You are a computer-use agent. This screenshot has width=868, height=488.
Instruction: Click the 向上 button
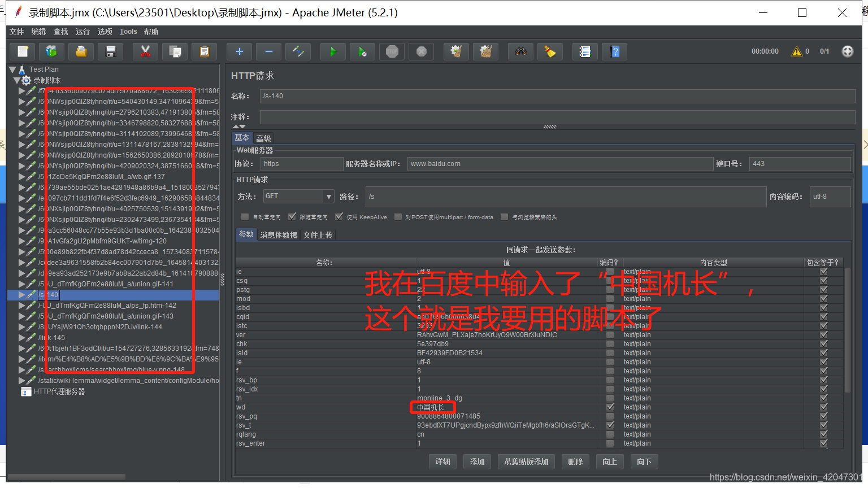coord(610,461)
